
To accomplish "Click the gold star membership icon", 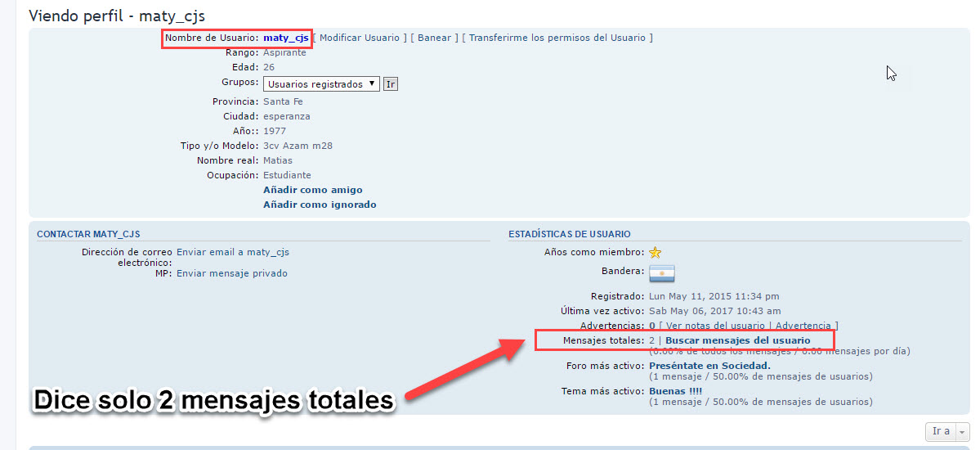I will [656, 253].
